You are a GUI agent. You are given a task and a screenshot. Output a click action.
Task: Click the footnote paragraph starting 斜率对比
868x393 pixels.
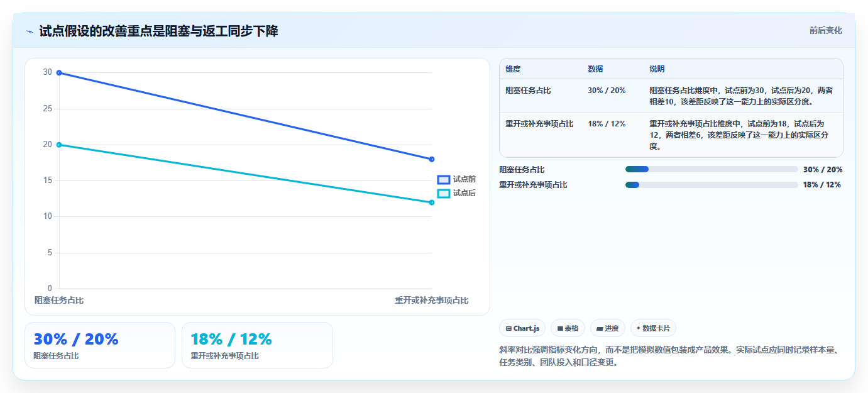[x=669, y=356]
